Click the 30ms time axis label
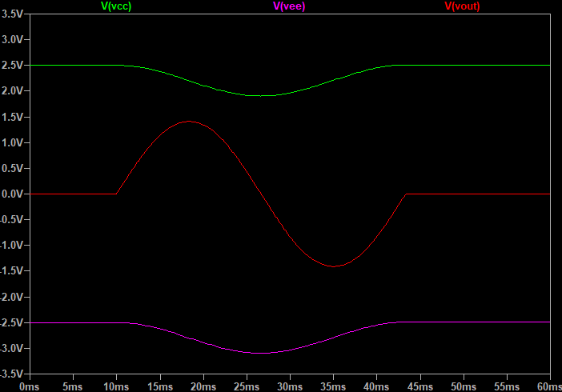This screenshot has width=562, height=392. point(290,386)
